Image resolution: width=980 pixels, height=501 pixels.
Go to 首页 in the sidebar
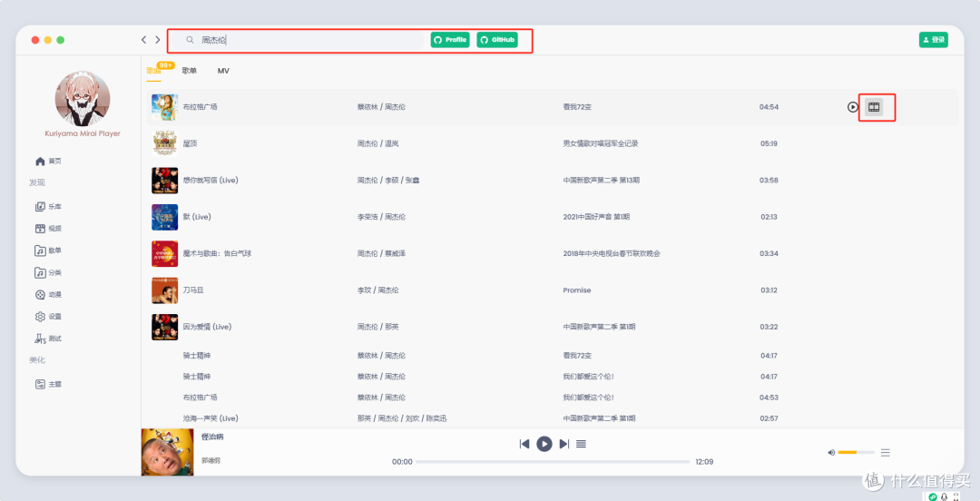click(x=49, y=162)
